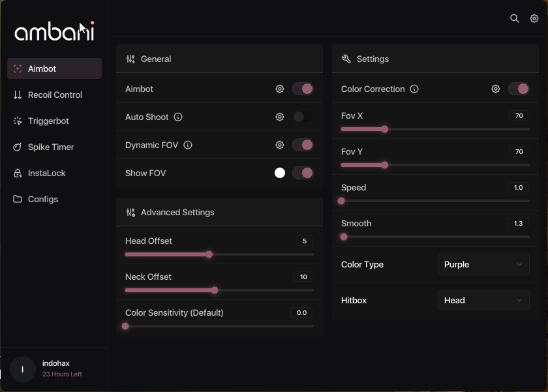This screenshot has width=548, height=392.
Task: Open the Triggerbot sidebar section
Action: [55, 121]
